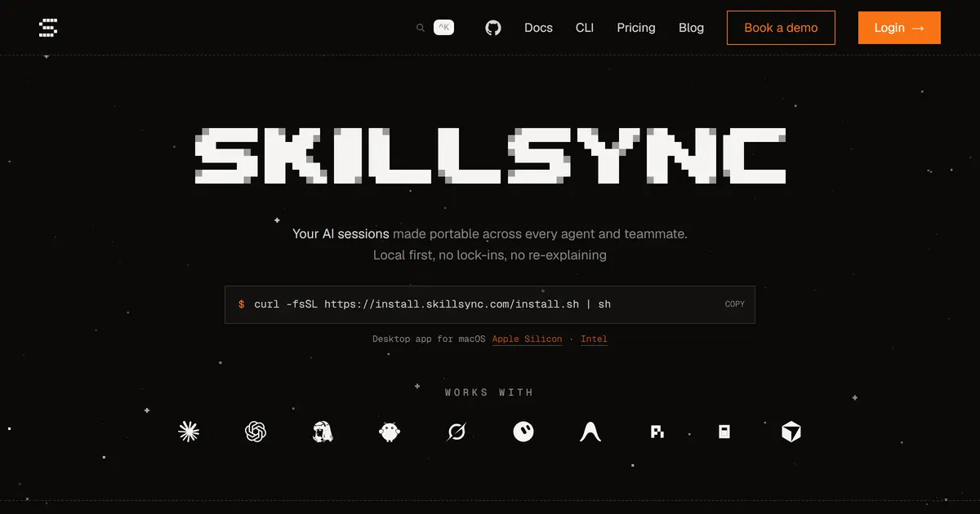This screenshot has width=980, height=514.
Task: Click the slashed circle logo icon
Action: coord(457,432)
